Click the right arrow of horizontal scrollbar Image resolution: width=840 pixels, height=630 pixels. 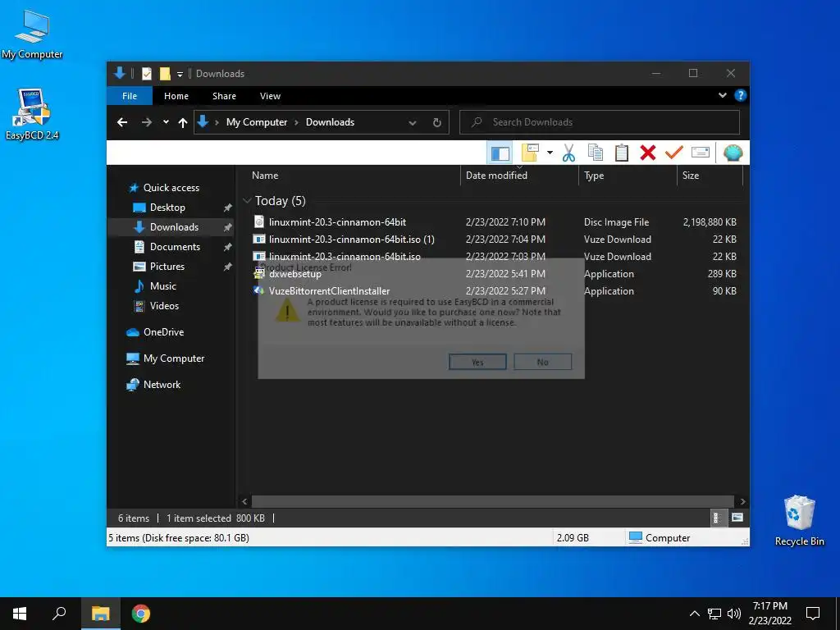742,501
